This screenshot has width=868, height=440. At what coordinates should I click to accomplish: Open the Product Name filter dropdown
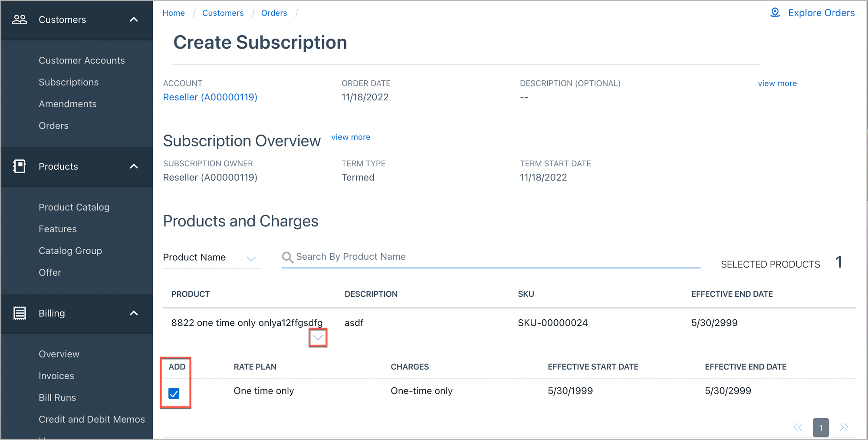252,258
